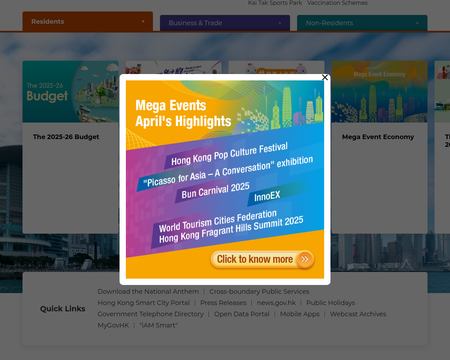The height and width of the screenshot is (360, 450).
Task: Open Government Telephone Directory link
Action: pos(151,314)
